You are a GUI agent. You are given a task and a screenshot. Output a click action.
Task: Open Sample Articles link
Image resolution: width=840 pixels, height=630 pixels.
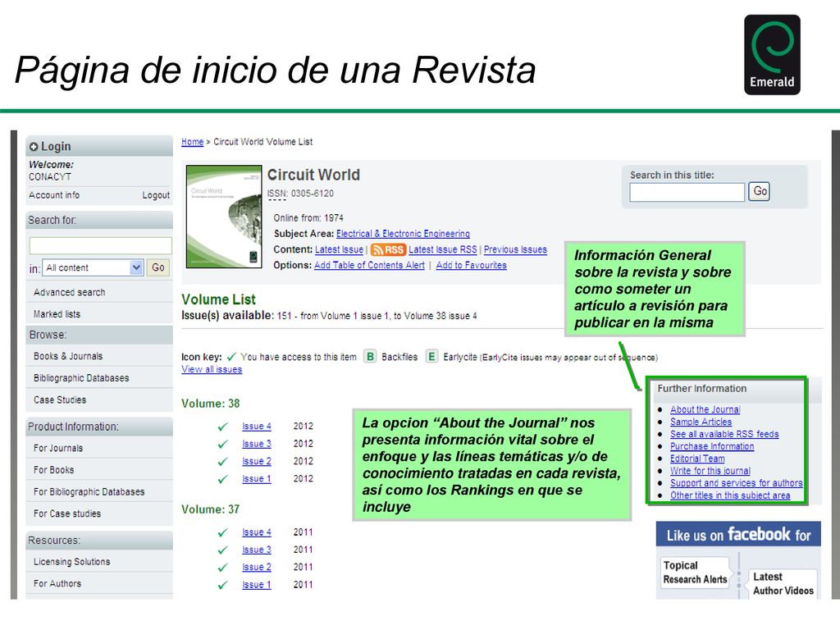click(701, 422)
